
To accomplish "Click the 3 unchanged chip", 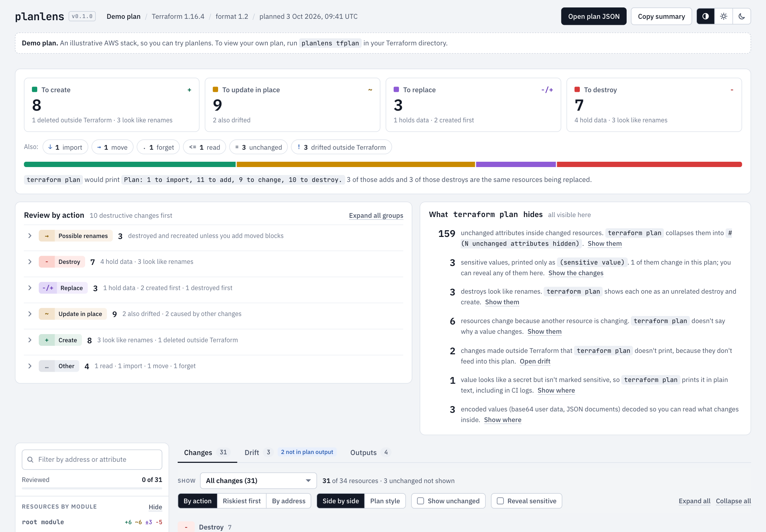I will [x=259, y=147].
